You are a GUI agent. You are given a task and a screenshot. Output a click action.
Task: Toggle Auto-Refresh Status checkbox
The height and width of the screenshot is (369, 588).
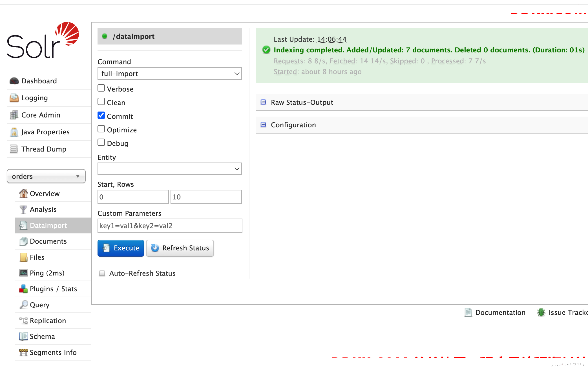point(102,273)
